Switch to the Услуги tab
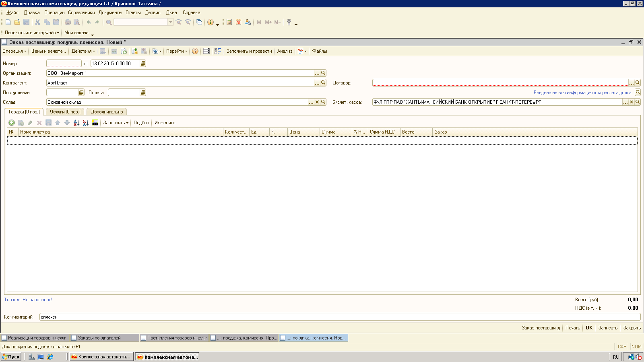This screenshot has width=644, height=362. tap(65, 112)
